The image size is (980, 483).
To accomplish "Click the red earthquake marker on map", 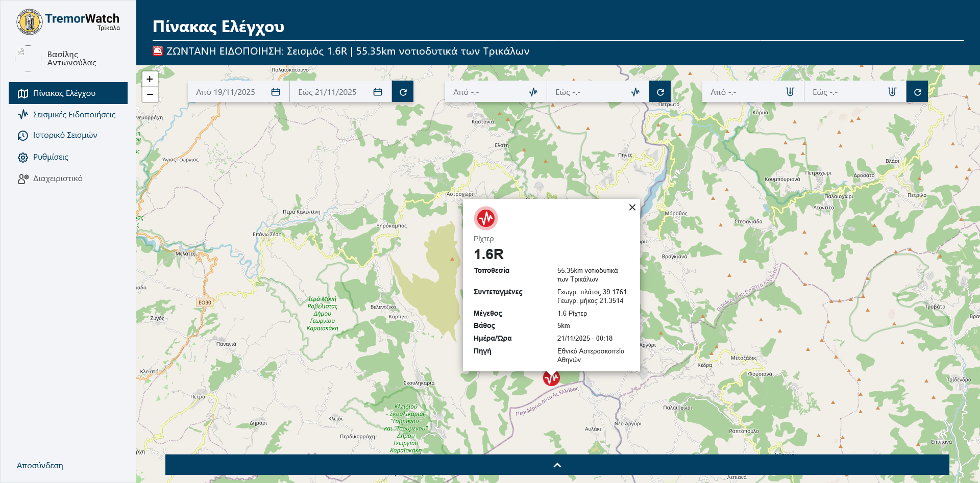I will pos(551,378).
